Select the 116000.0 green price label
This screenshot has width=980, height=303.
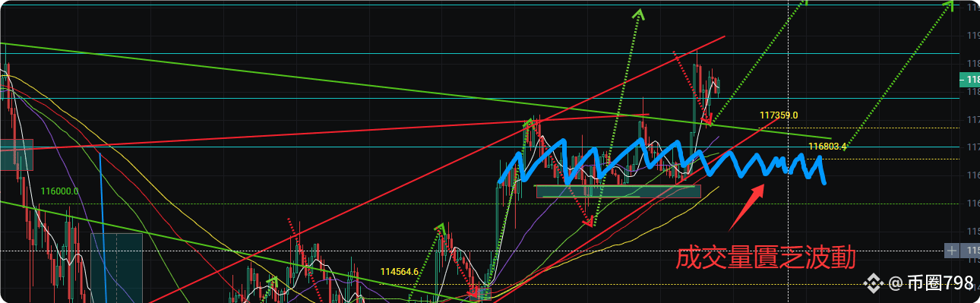[x=60, y=192]
